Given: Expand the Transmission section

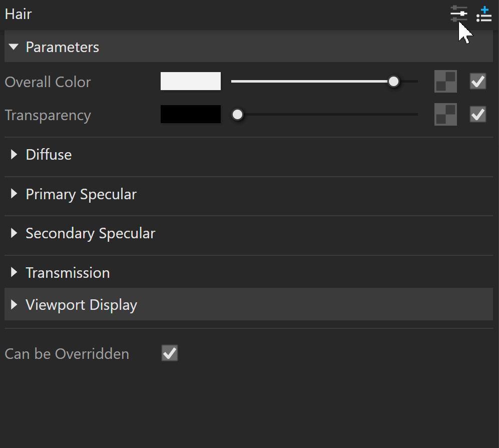Looking at the screenshot, I should [x=14, y=273].
